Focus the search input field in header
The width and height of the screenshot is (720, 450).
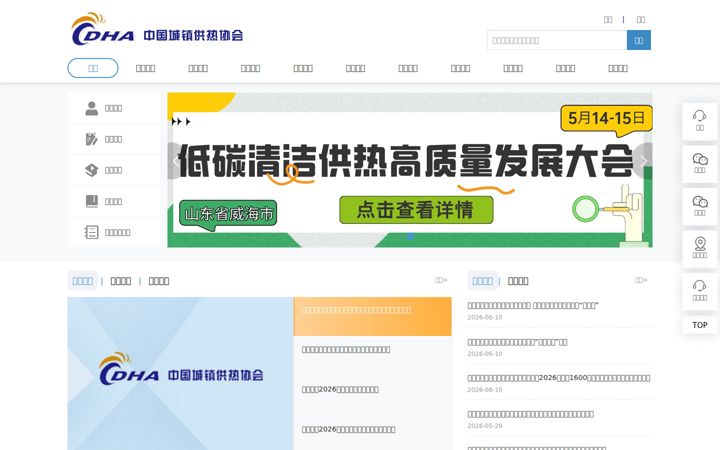[x=557, y=40]
